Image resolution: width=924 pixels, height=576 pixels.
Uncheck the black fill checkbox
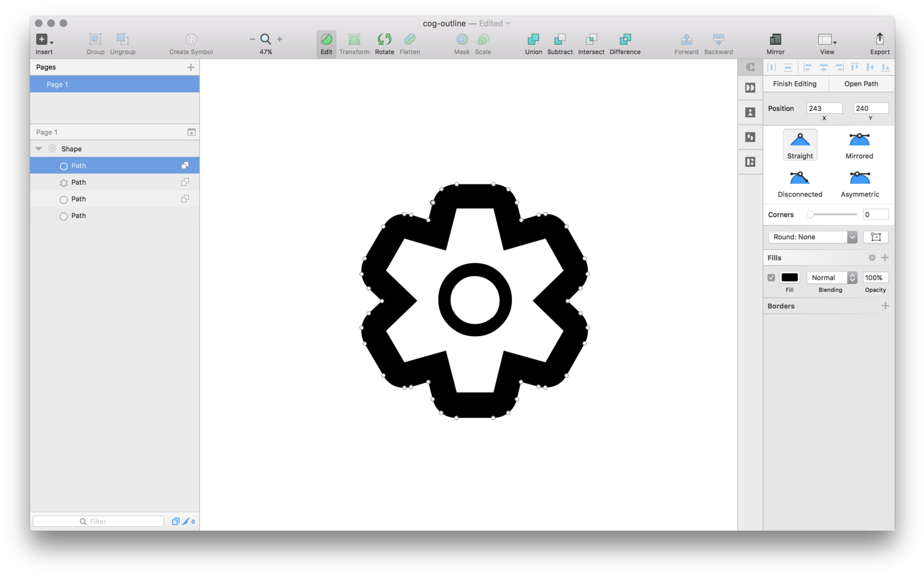[x=771, y=278]
